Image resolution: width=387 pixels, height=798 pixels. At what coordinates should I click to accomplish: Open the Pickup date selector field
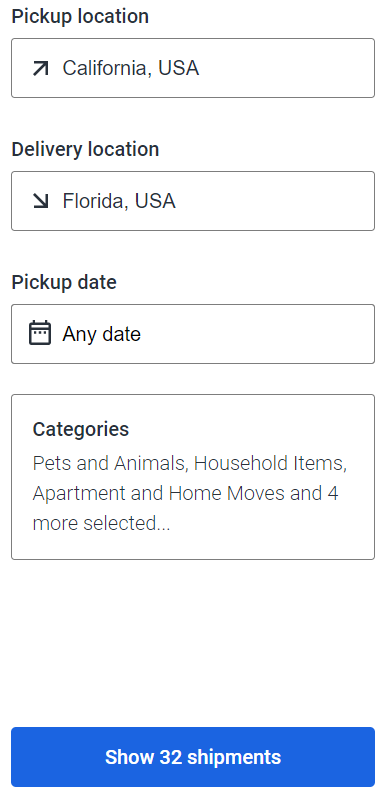(193, 334)
